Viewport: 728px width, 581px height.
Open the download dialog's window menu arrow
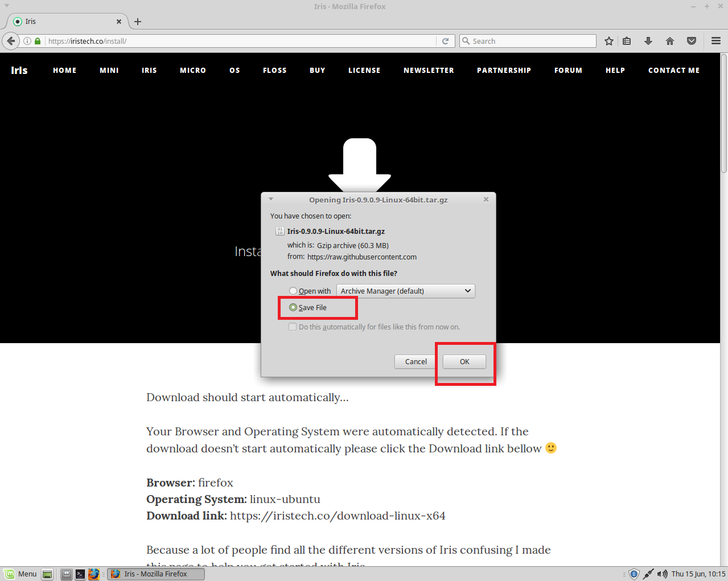pos(271,199)
